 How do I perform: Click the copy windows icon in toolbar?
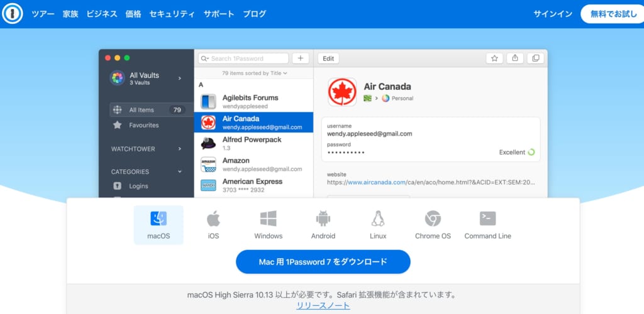(536, 58)
